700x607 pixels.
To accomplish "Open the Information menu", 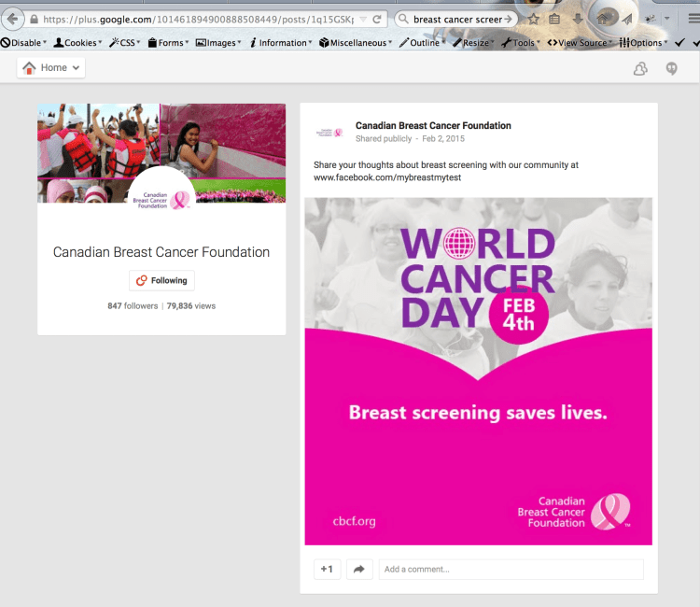I will pyautogui.click(x=281, y=42).
